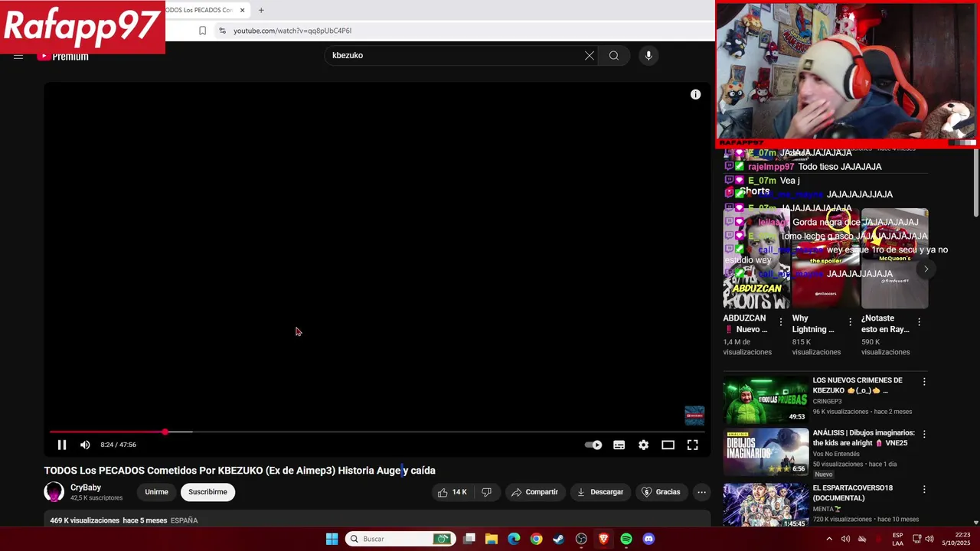Dislike the video

pyautogui.click(x=487, y=492)
